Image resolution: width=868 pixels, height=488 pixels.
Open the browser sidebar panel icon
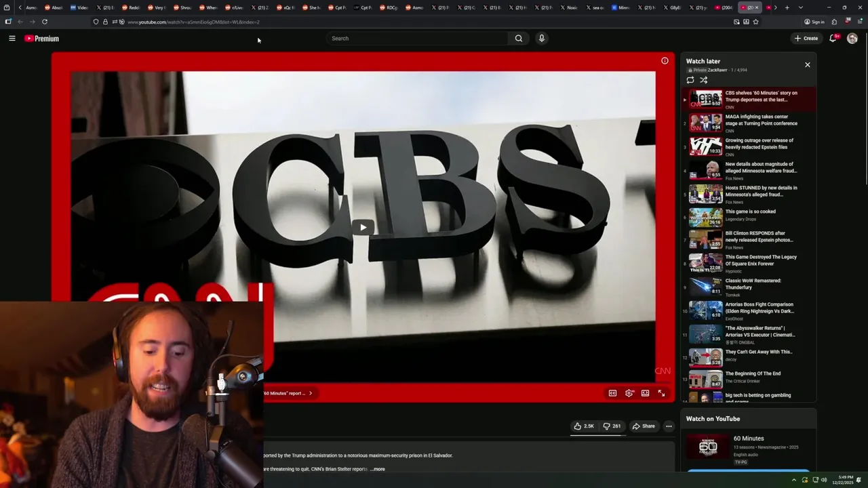[x=8, y=22]
